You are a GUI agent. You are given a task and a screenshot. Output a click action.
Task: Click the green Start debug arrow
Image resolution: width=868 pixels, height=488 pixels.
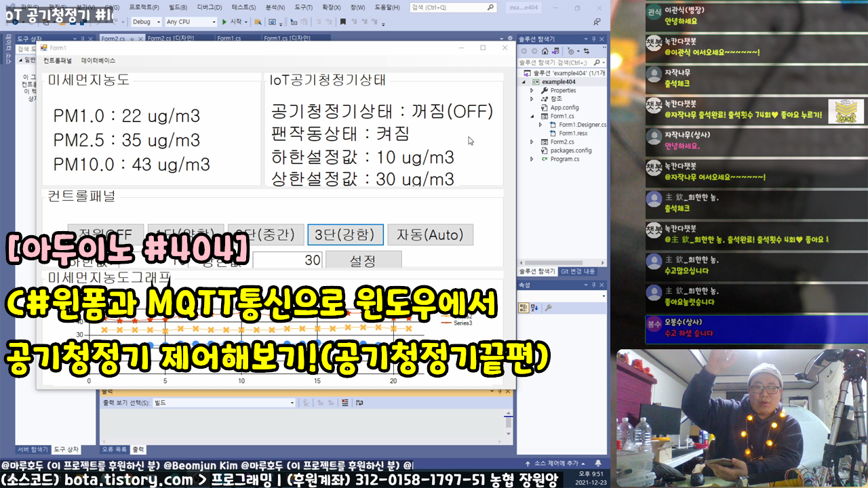[224, 22]
